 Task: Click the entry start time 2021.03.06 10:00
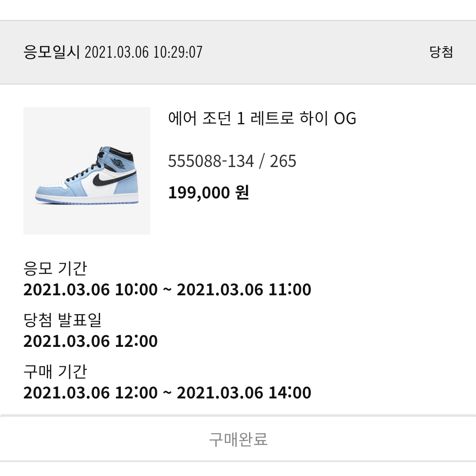point(90,290)
